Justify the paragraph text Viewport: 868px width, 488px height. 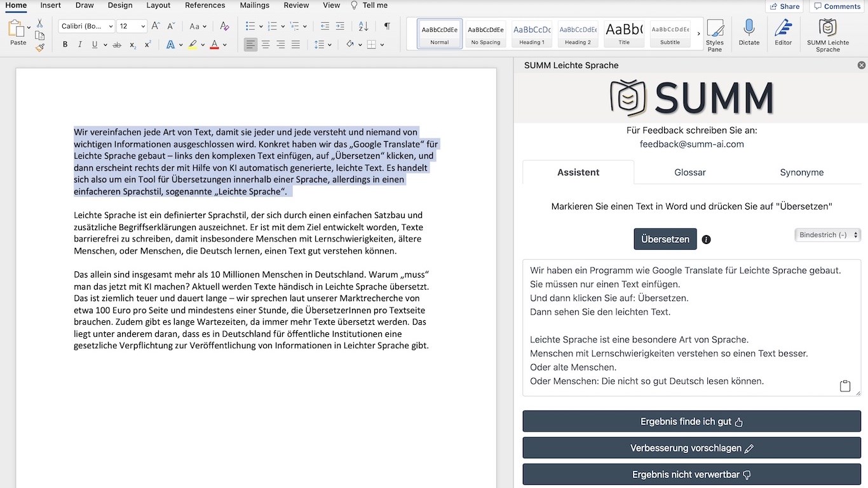pyautogui.click(x=295, y=44)
